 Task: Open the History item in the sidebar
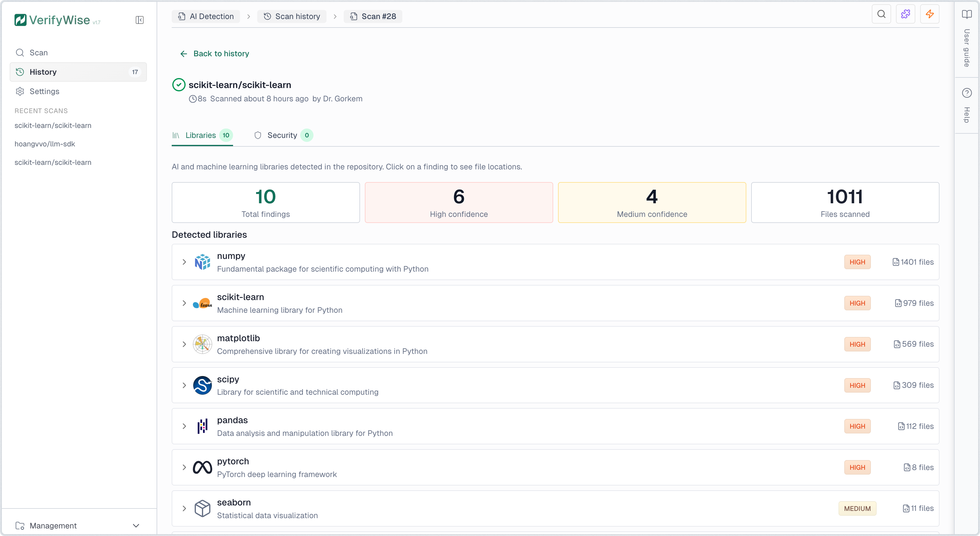[x=43, y=72]
